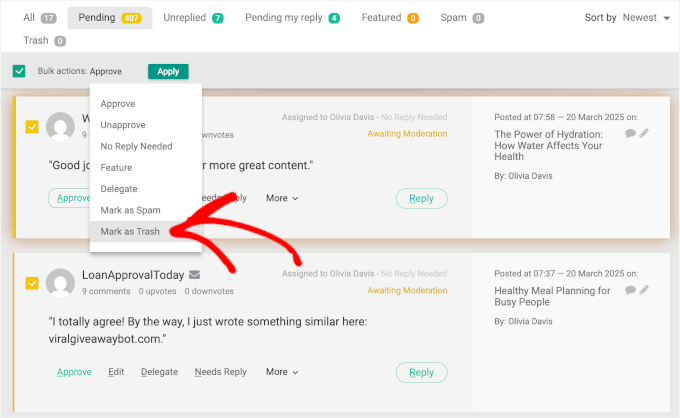Select Mark as Spam in the bulk menu
This screenshot has height=418, width=680.
[x=130, y=210]
